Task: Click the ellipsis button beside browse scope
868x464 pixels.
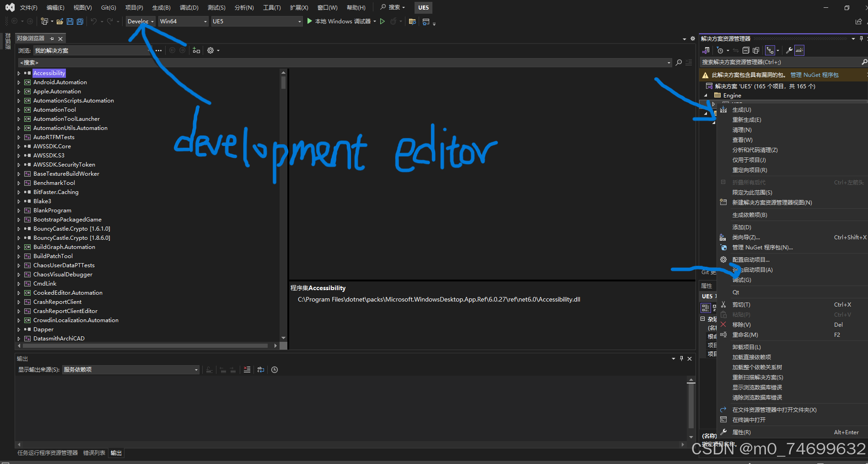Action: coord(158,50)
